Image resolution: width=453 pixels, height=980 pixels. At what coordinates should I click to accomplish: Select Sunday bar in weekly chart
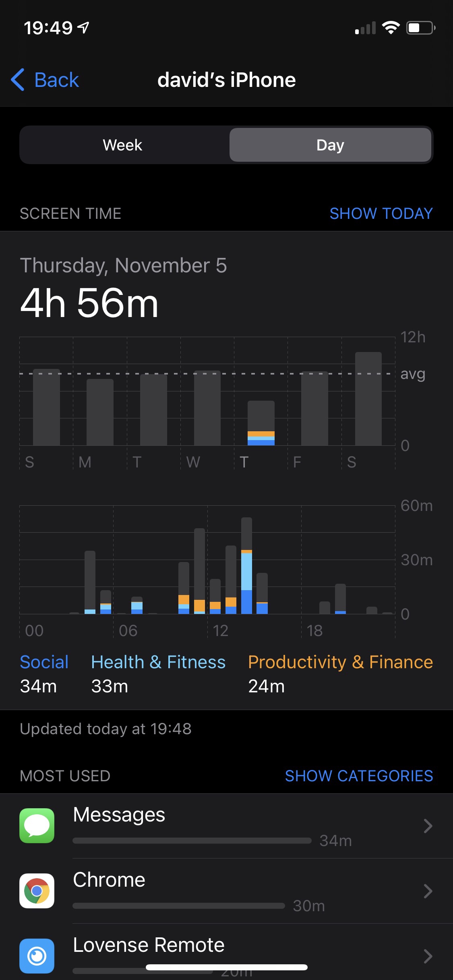46,407
